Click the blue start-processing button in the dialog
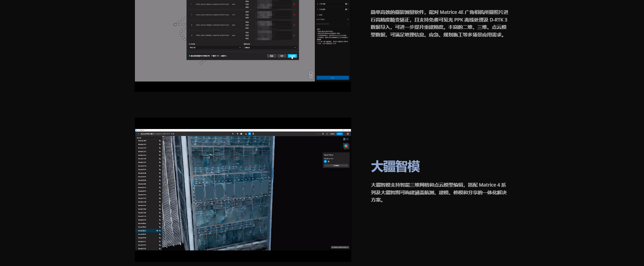This screenshot has height=266, width=644. click(292, 56)
